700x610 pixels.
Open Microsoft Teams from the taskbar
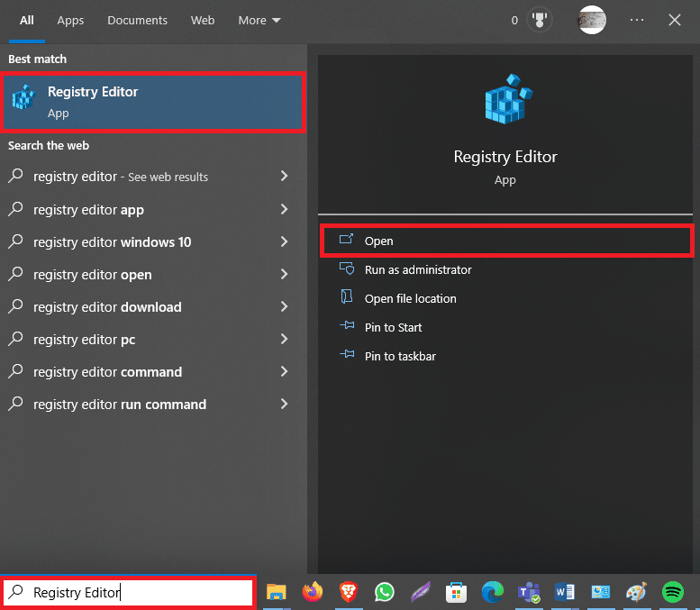coord(529,593)
